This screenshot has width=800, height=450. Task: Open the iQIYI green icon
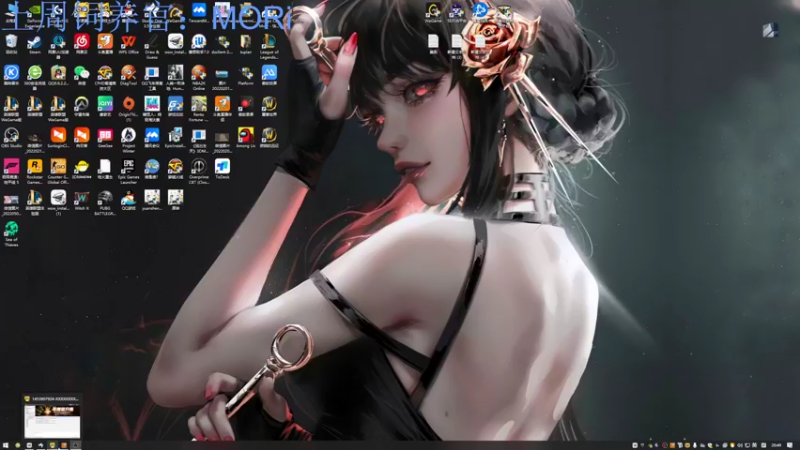point(105,106)
